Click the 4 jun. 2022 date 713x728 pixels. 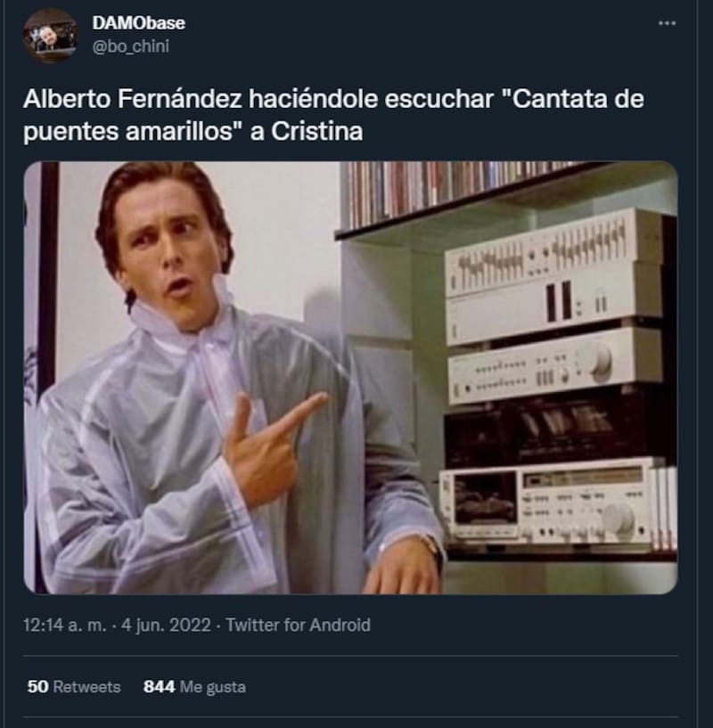pyautogui.click(x=167, y=625)
